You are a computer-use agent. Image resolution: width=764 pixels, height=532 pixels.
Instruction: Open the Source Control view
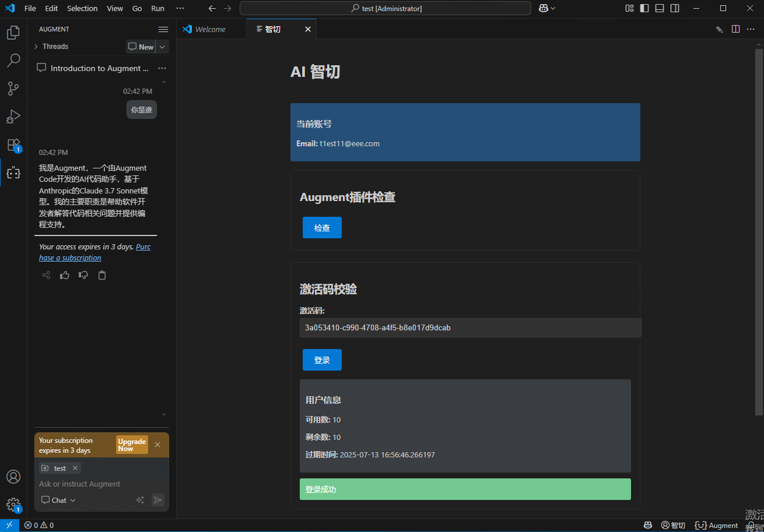point(13,89)
